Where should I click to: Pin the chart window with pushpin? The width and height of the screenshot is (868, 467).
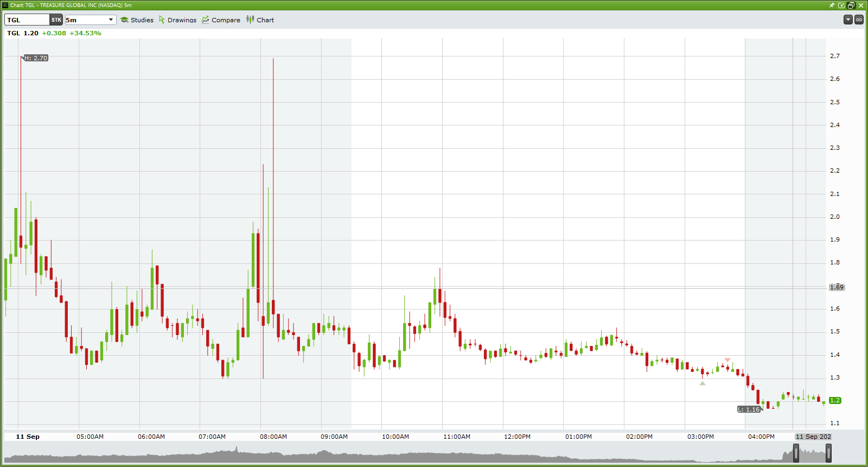pos(832,5)
